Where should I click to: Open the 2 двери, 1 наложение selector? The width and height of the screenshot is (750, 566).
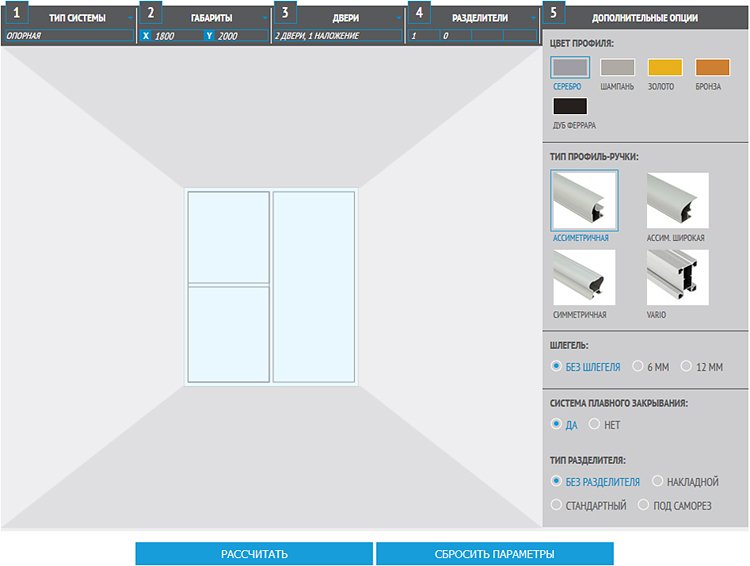click(x=338, y=36)
